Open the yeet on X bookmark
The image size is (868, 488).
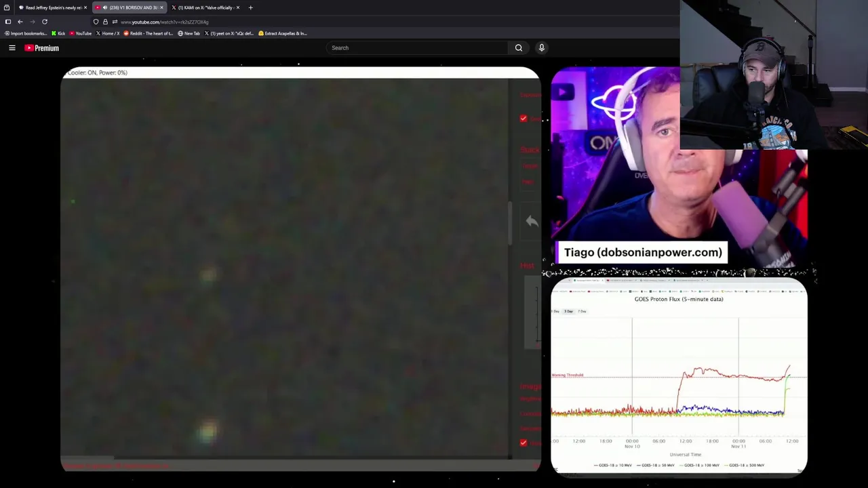(229, 33)
